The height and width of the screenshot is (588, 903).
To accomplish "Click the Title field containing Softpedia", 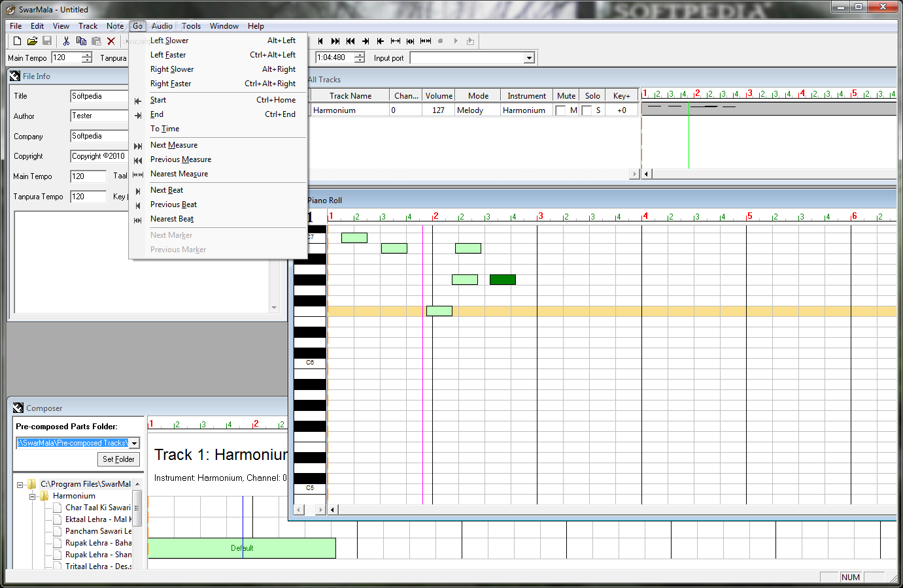I will point(99,96).
